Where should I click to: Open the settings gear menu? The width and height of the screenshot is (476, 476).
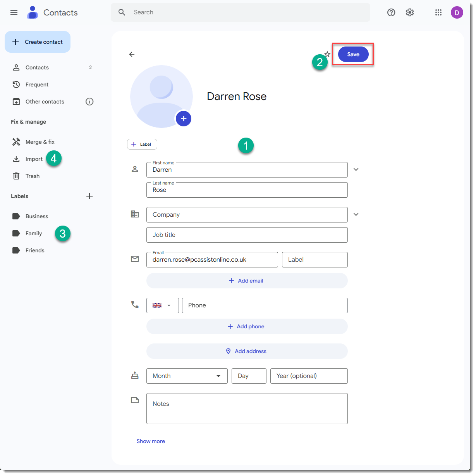(x=410, y=12)
